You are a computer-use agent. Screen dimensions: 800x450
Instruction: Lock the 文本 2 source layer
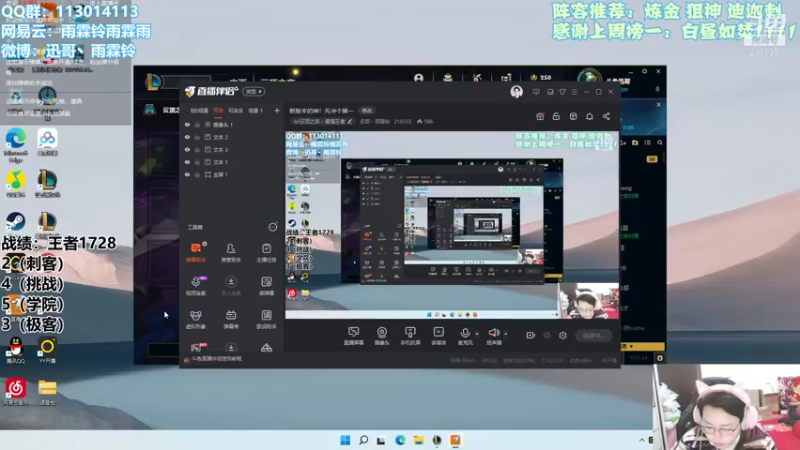(197, 137)
